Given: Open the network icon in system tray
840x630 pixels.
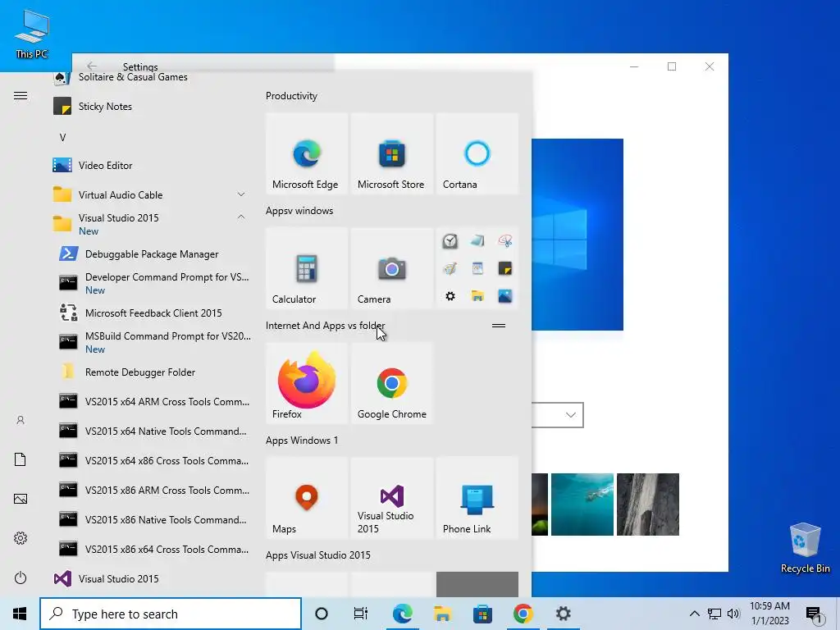Looking at the screenshot, I should [714, 614].
